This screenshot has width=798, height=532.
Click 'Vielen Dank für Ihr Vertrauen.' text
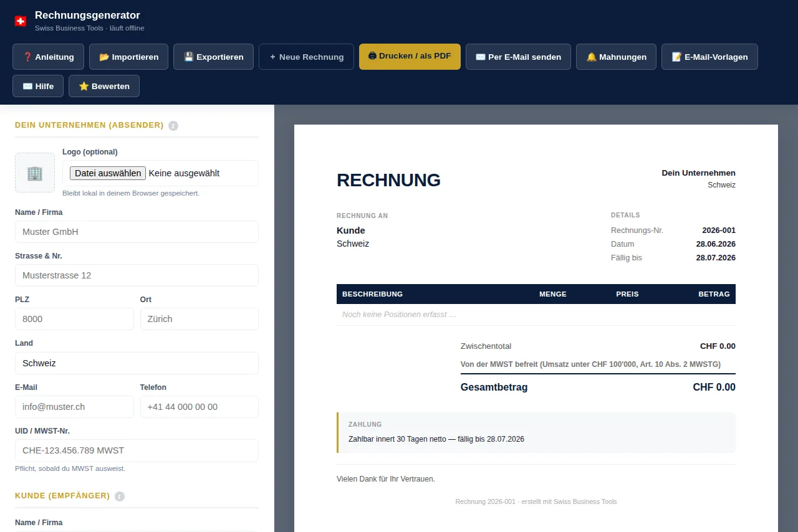point(386,479)
